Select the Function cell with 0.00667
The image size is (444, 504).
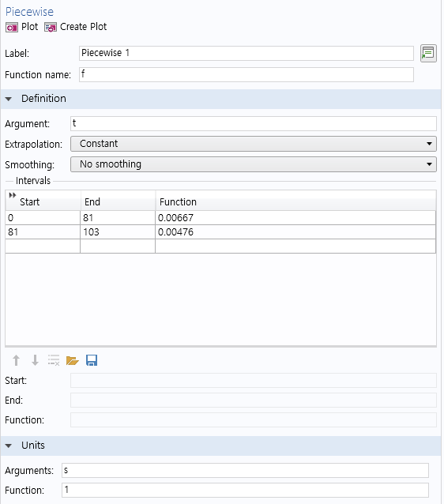pos(295,217)
